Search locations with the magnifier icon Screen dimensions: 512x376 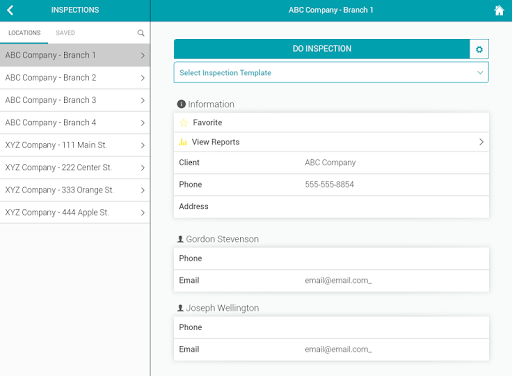[141, 33]
